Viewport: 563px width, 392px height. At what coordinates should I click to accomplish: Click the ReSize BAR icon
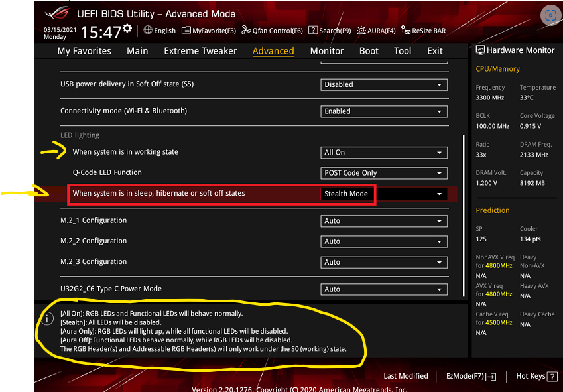pyautogui.click(x=406, y=30)
